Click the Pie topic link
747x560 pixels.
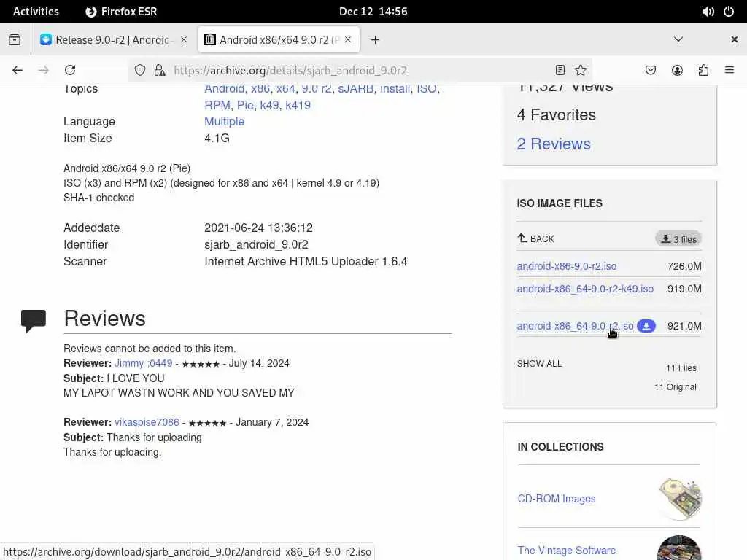pyautogui.click(x=245, y=105)
